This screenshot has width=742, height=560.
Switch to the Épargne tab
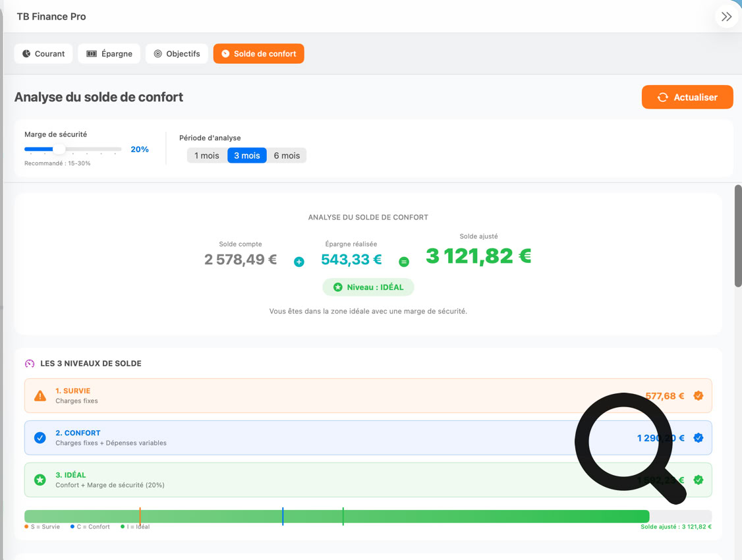tap(109, 54)
